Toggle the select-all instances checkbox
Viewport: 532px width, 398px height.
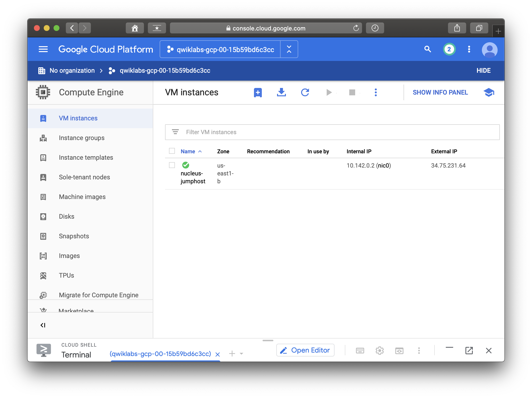172,151
